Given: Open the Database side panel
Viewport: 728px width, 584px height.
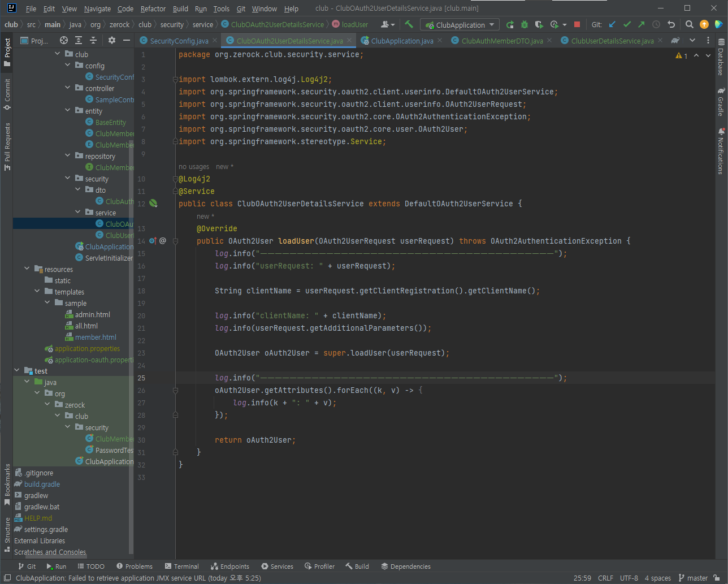Looking at the screenshot, I should click(721, 58).
